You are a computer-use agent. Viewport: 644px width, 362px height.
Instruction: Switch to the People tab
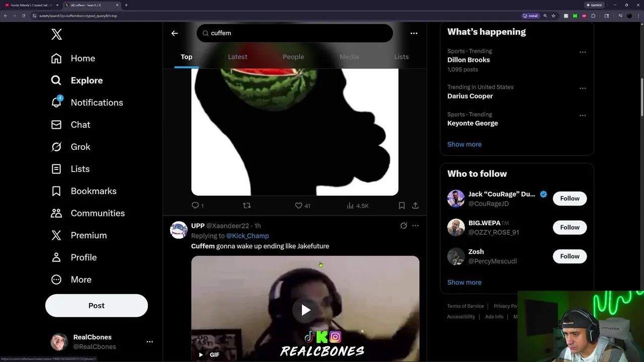tap(293, 57)
